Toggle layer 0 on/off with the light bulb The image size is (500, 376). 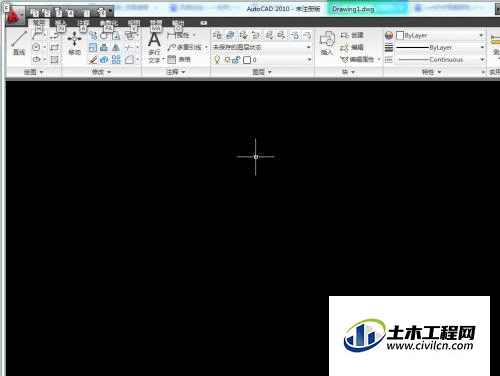[217, 60]
